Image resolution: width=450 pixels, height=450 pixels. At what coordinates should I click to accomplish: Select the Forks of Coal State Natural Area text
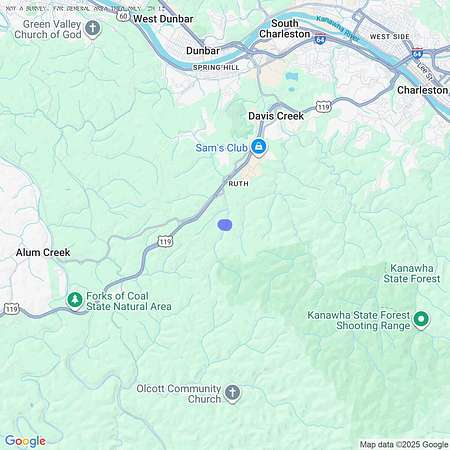tap(129, 301)
